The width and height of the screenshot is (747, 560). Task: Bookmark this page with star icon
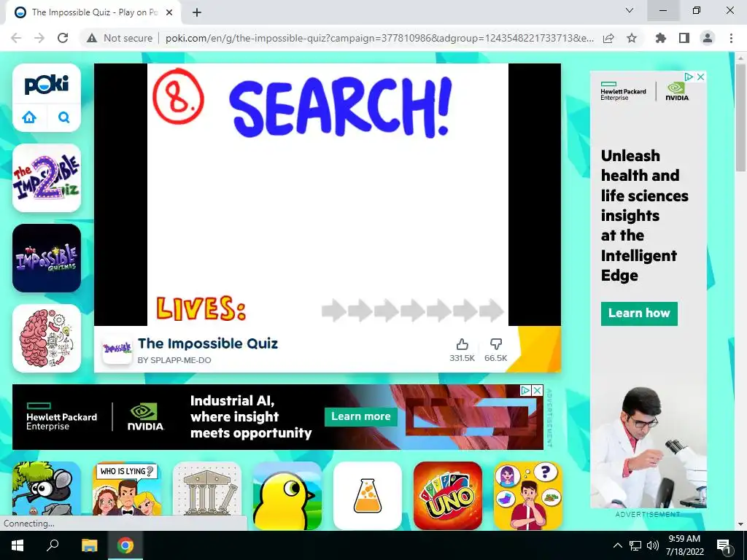(x=632, y=38)
